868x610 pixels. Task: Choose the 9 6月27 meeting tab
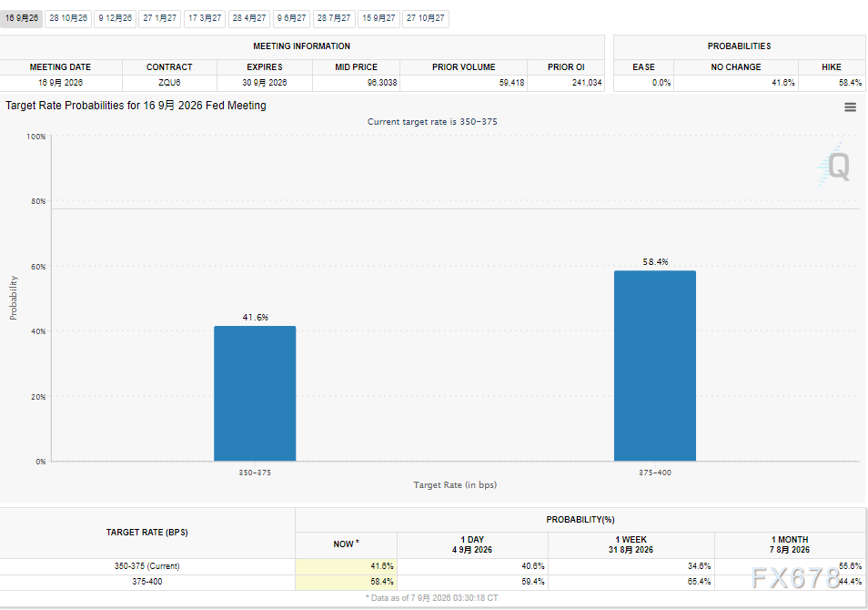291,18
